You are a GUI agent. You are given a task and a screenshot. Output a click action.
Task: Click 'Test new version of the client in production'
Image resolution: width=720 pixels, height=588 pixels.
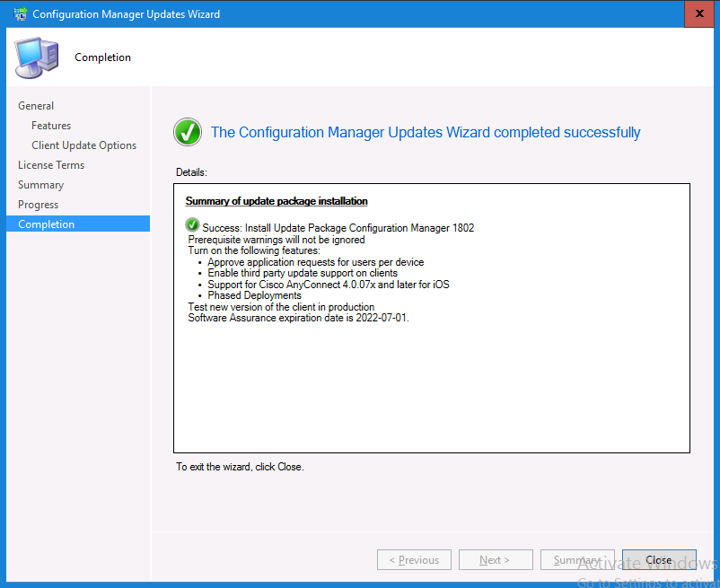tap(281, 307)
